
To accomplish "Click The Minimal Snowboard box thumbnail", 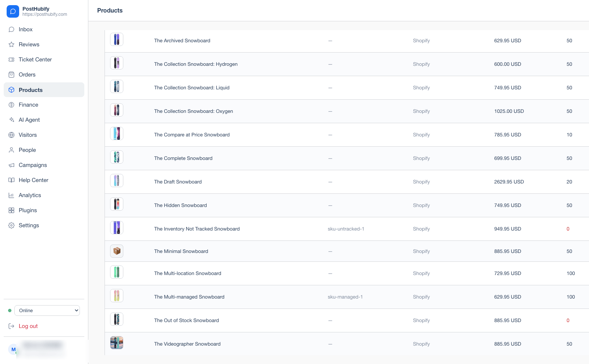I will click(x=117, y=251).
